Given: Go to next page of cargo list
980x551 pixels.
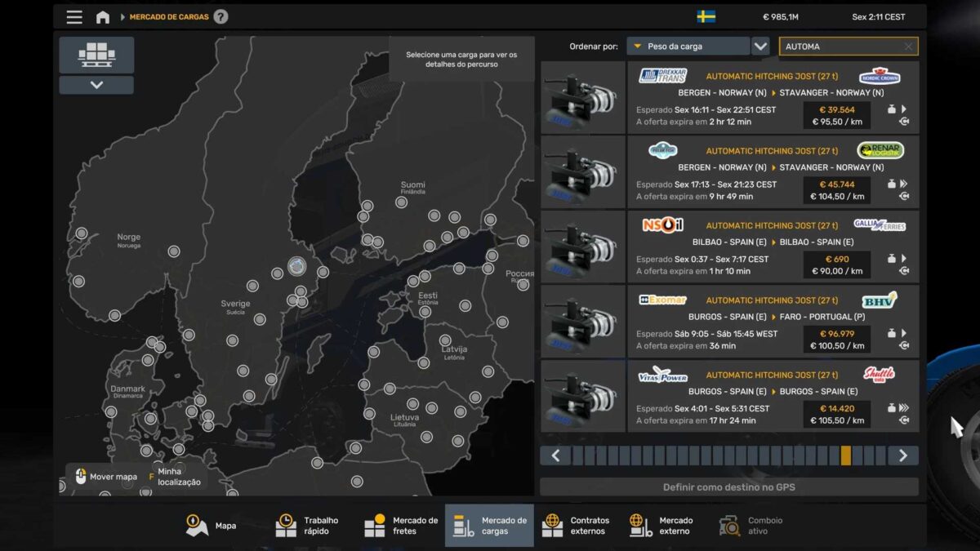Looking at the screenshot, I should pos(902,455).
